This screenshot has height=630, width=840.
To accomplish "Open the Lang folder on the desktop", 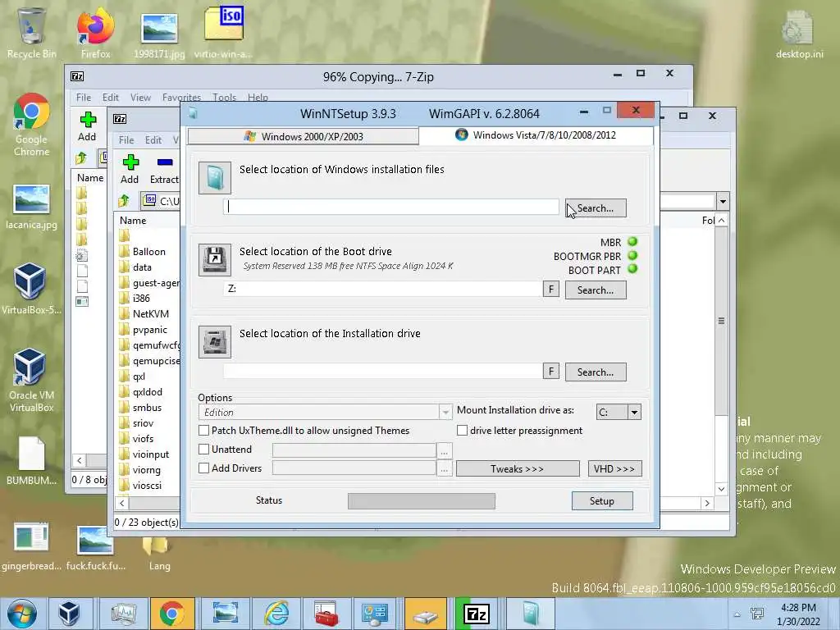I will point(159,552).
